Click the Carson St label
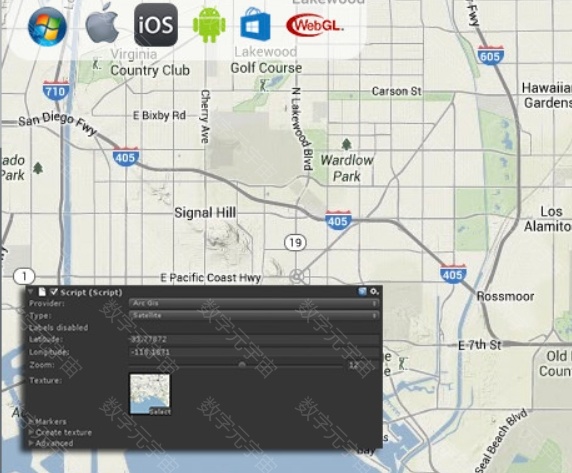 point(397,91)
